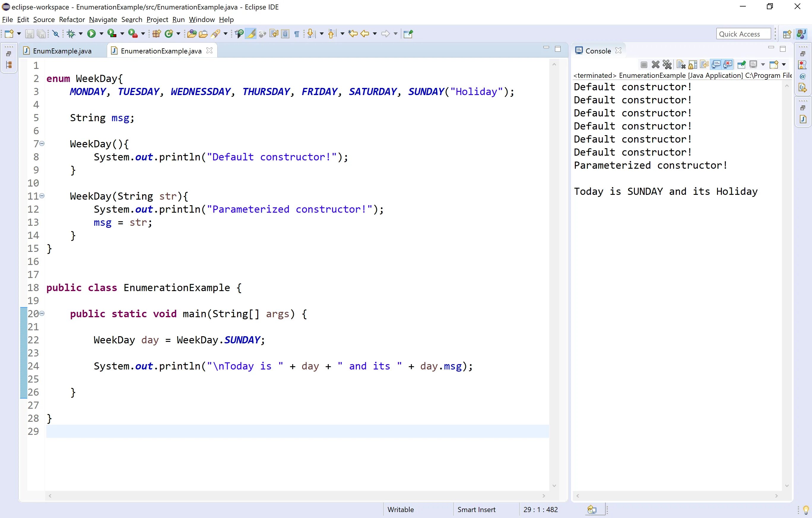Open the New Java Class dropdown
This screenshot has width=812, height=518.
178,34
